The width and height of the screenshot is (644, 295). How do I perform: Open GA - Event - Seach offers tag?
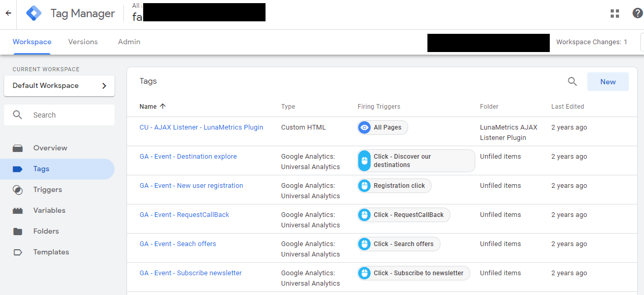point(178,244)
